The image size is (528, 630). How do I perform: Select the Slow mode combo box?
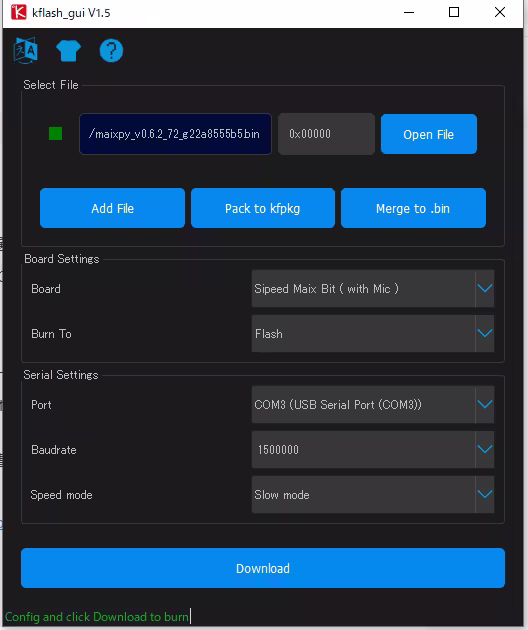coord(373,495)
